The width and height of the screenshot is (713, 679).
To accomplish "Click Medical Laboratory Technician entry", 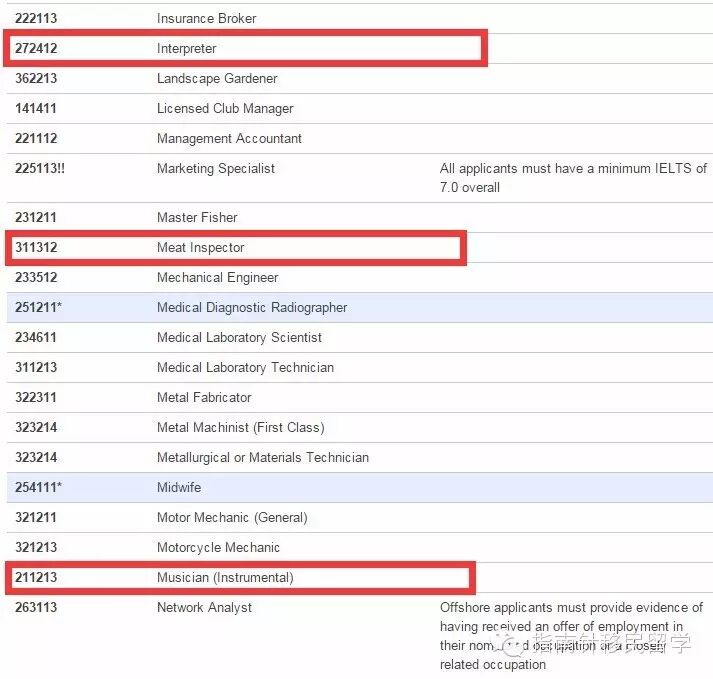I will pyautogui.click(x=245, y=367).
